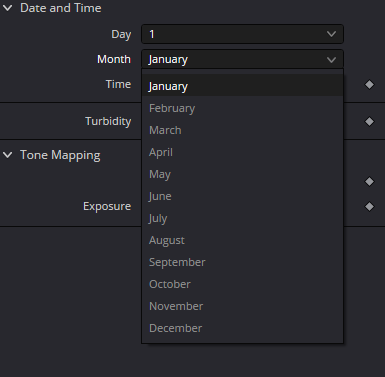Choose April from the month list
The width and height of the screenshot is (385, 377).
pyautogui.click(x=242, y=152)
